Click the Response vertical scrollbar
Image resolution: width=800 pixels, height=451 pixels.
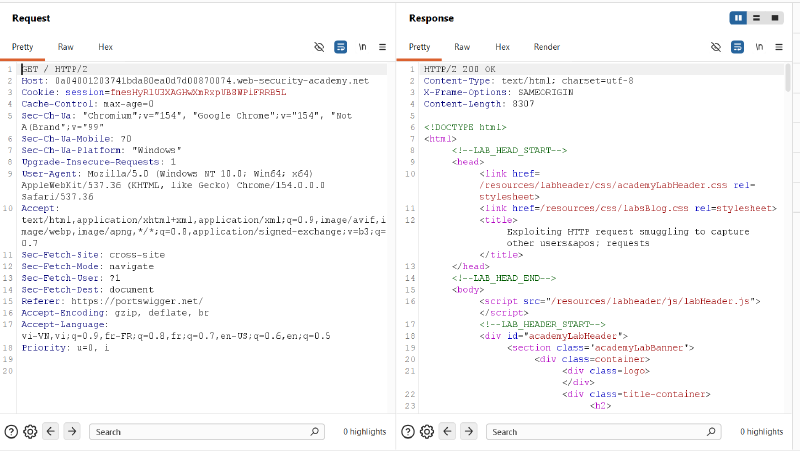(788, 78)
